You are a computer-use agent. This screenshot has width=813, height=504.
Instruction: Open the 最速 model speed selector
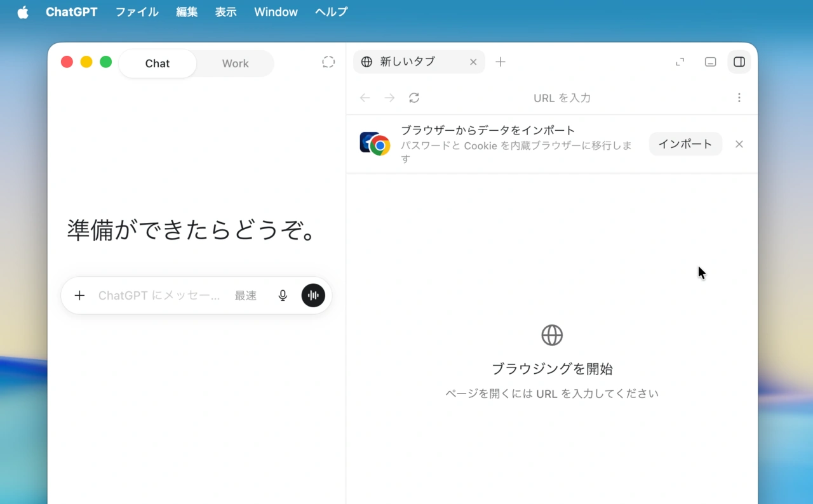246,295
